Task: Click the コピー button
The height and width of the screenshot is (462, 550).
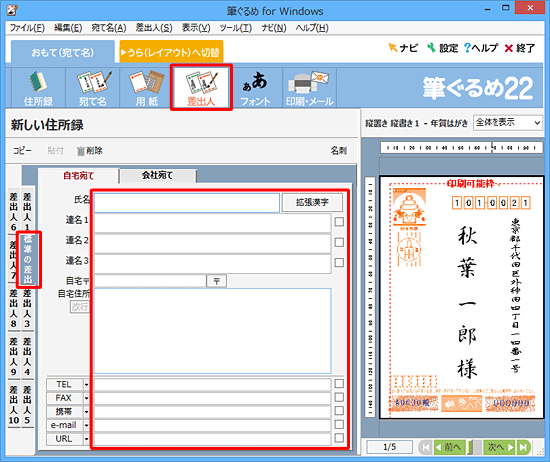Action: [22, 151]
